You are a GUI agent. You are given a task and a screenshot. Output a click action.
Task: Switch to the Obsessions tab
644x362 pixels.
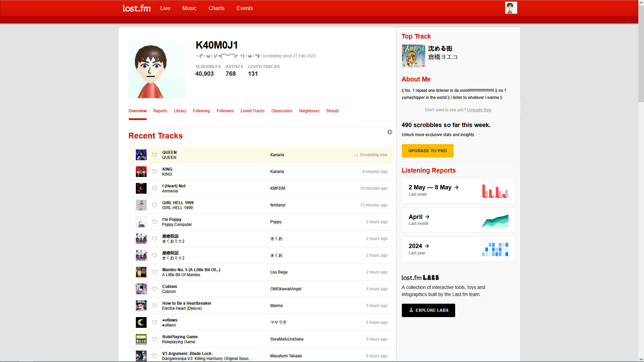pos(282,111)
